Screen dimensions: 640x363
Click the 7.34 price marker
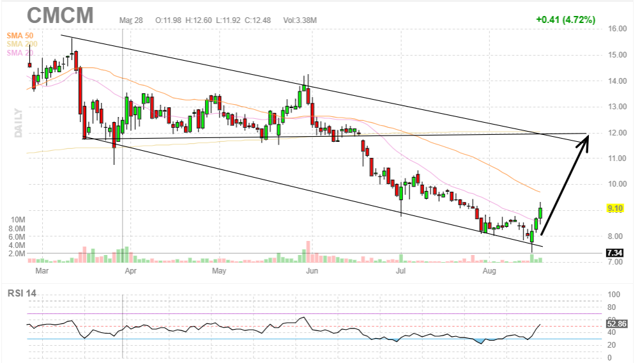click(615, 253)
